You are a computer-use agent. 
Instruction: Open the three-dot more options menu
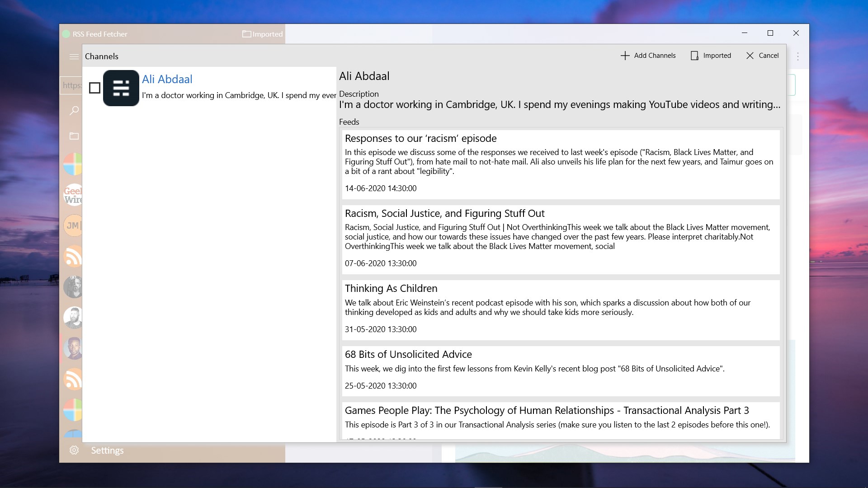pyautogui.click(x=798, y=56)
